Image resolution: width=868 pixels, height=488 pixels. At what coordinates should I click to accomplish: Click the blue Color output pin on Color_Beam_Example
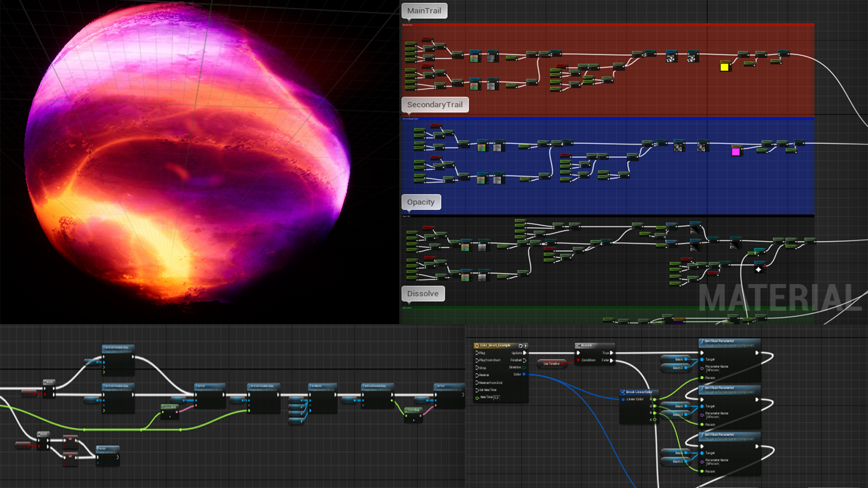(524, 374)
